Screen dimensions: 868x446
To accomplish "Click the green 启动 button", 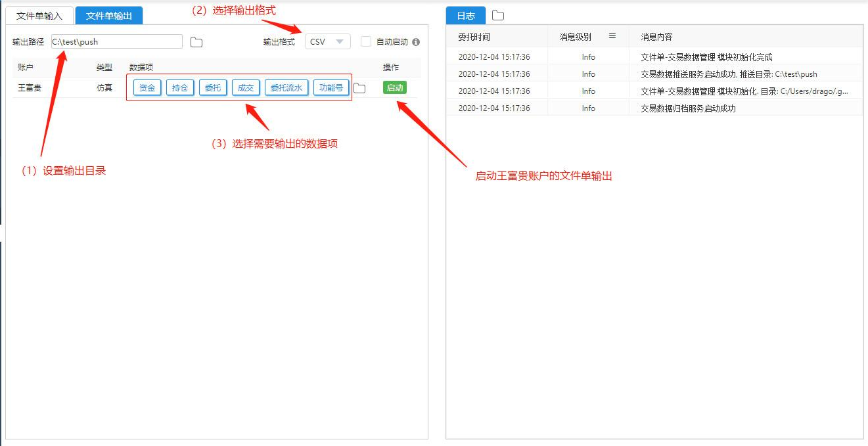I will point(395,87).
